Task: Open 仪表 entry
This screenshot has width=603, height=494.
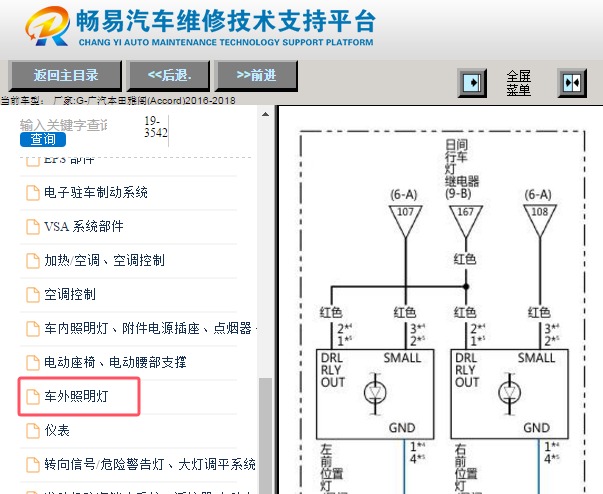Action: tap(57, 430)
